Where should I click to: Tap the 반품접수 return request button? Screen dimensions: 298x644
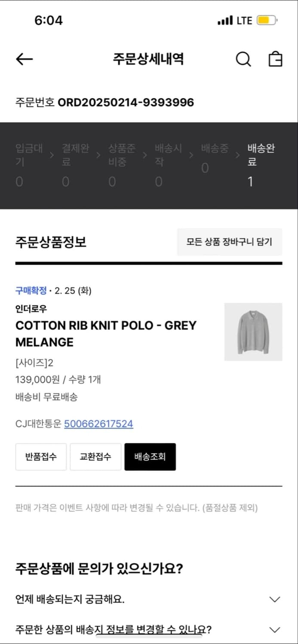point(41,457)
